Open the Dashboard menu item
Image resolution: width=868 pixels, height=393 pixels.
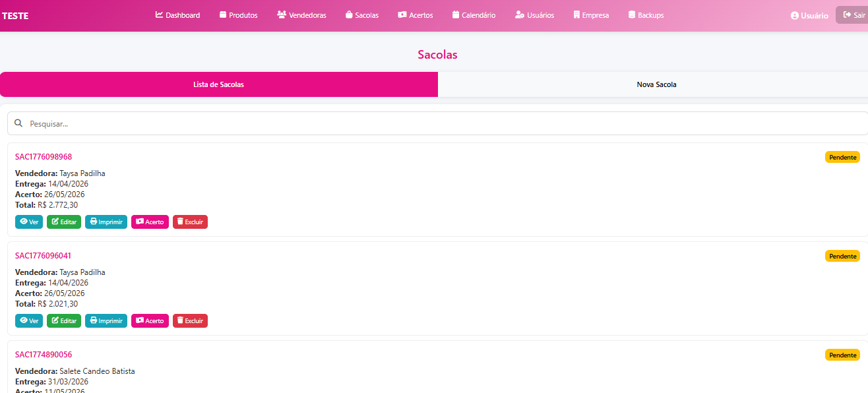click(x=177, y=15)
